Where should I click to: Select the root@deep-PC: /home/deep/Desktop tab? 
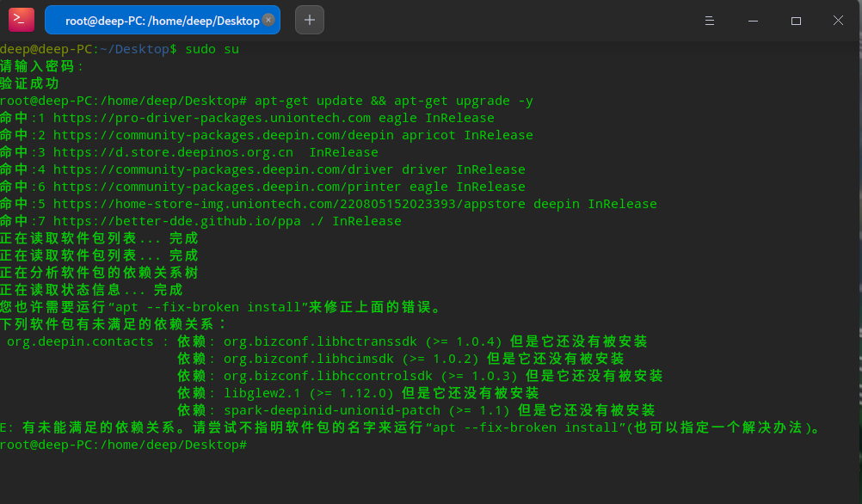(x=163, y=21)
